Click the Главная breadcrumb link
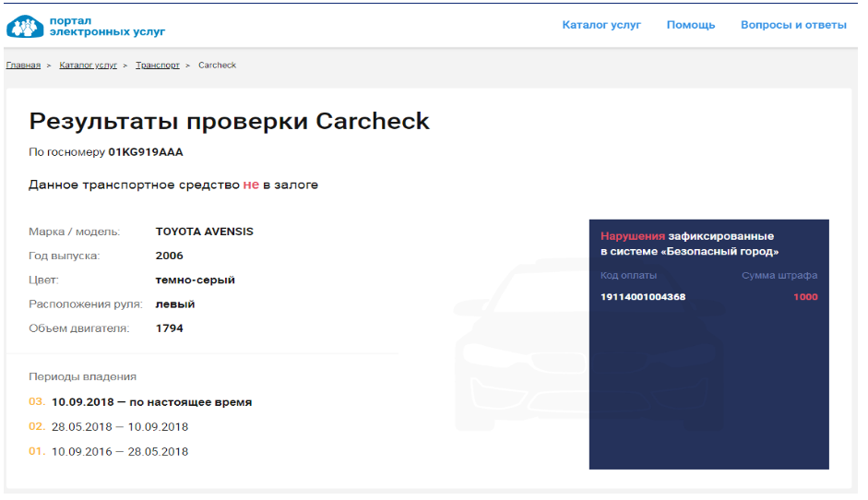Image resolution: width=868 pixels, height=500 pixels. click(x=23, y=65)
